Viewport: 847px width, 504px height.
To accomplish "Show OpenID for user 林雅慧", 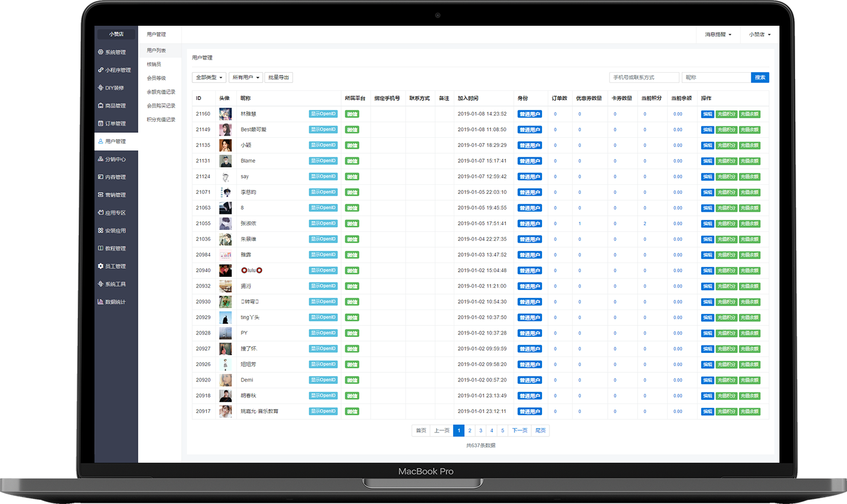I will (323, 114).
